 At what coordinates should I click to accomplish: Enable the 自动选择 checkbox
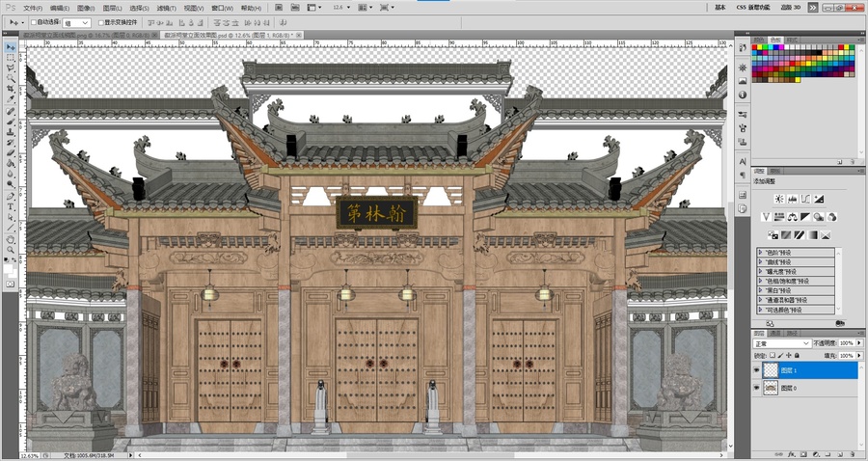click(33, 23)
